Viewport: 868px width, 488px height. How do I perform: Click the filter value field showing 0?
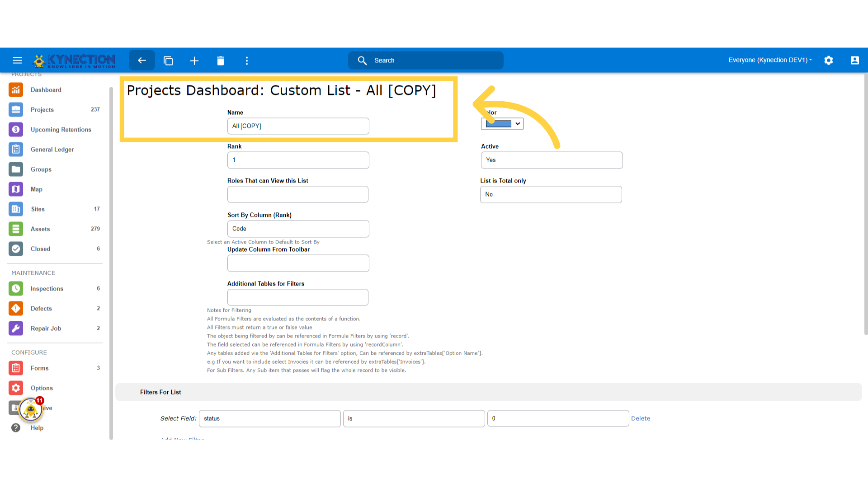(558, 419)
